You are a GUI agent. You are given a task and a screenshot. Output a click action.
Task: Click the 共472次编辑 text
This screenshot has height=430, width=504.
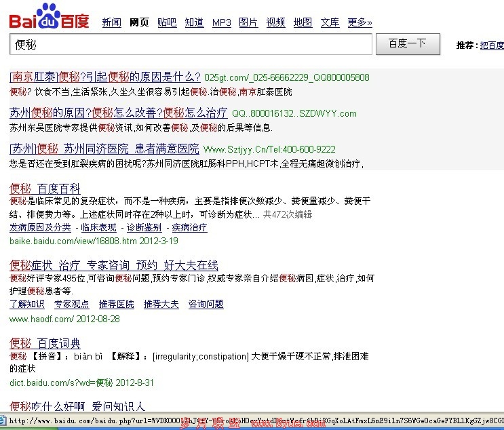tap(288, 214)
